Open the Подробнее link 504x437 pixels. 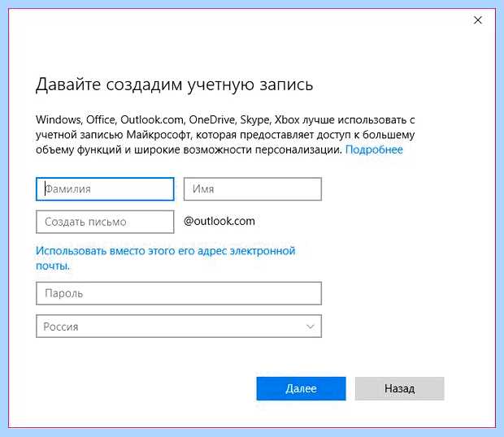374,149
